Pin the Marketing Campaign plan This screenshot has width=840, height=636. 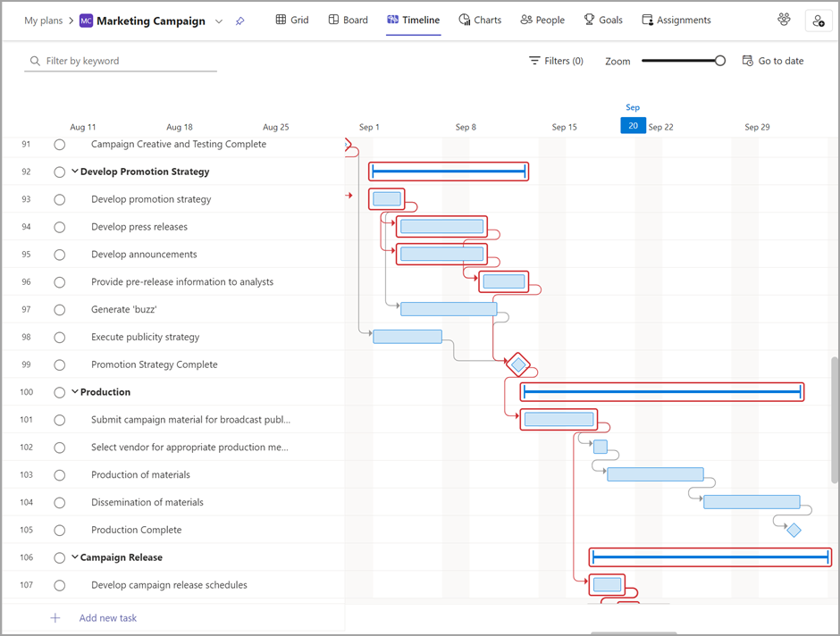tap(239, 20)
